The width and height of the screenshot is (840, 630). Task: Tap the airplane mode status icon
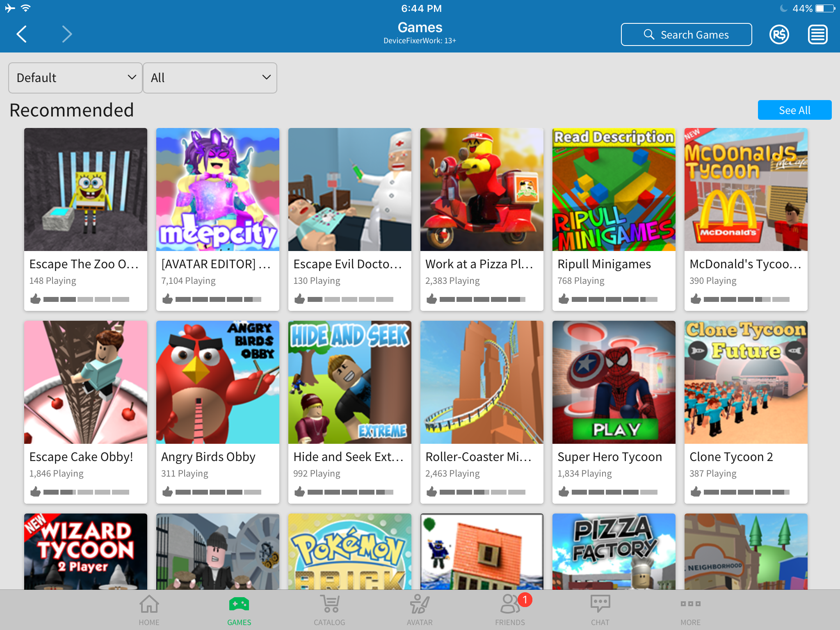click(10, 8)
